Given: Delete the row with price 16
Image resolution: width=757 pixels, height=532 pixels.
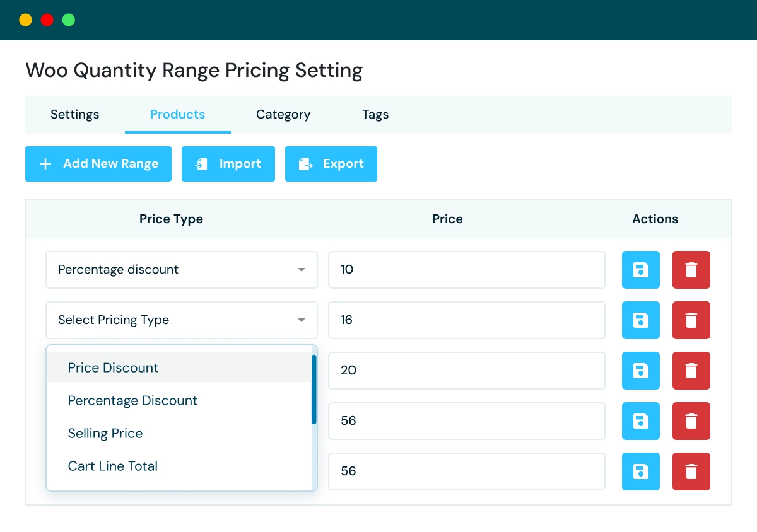Looking at the screenshot, I should click(691, 320).
